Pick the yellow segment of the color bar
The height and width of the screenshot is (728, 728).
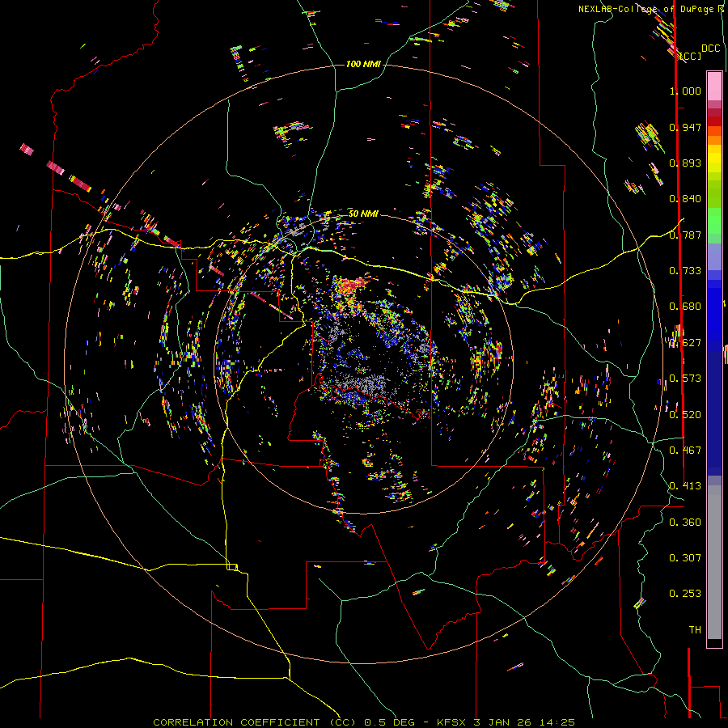(x=714, y=159)
